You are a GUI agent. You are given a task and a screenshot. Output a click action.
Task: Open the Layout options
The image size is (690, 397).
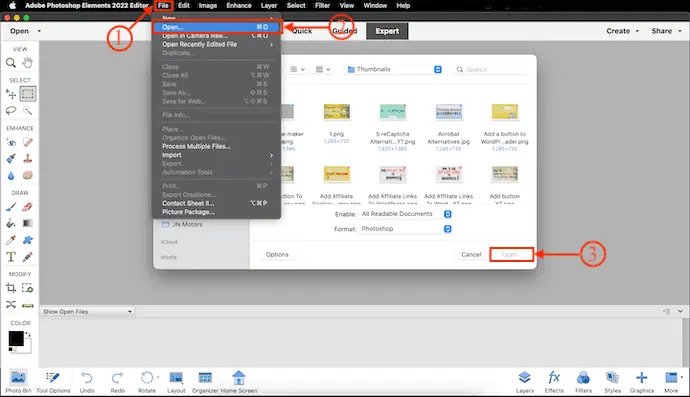coord(176,381)
